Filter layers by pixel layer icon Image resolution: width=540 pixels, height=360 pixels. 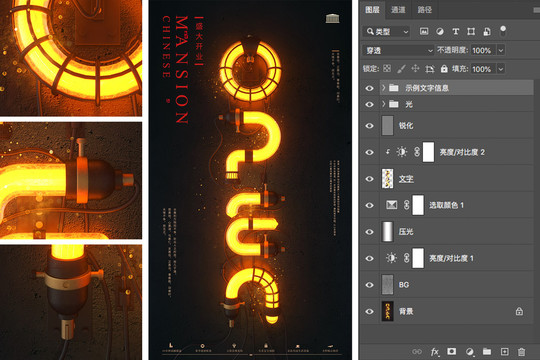424,31
